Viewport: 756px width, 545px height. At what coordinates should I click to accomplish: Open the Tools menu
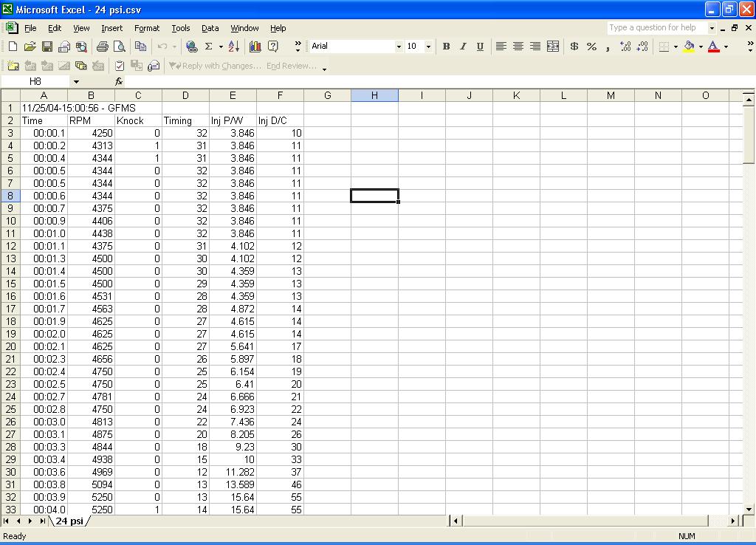181,28
